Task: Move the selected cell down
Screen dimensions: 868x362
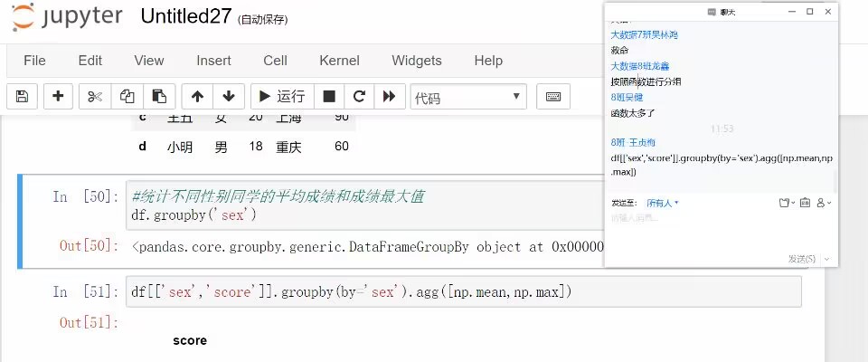Action: 229,96
